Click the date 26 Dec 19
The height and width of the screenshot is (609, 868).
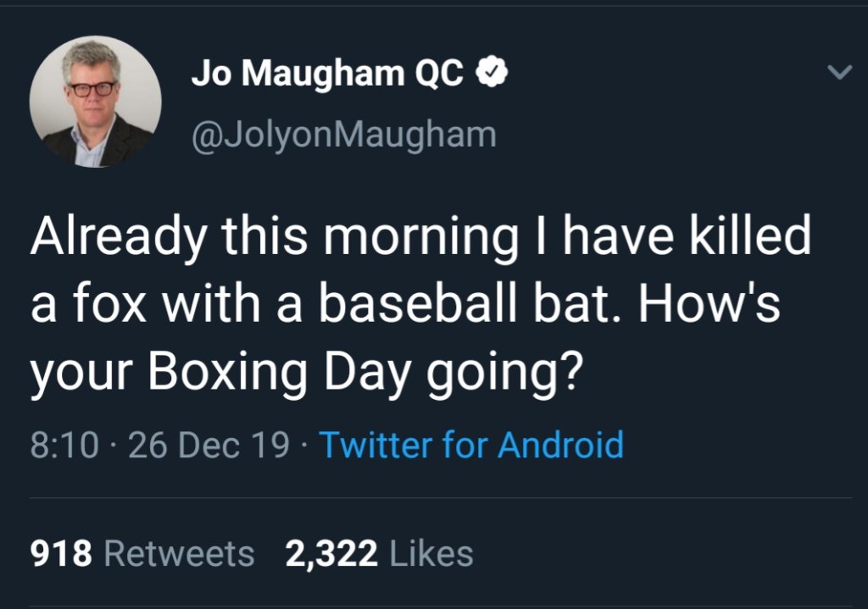(208, 445)
